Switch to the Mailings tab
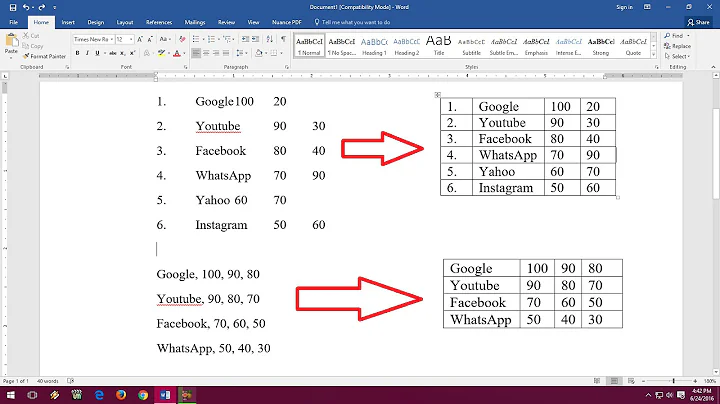The height and width of the screenshot is (404, 720). [195, 22]
